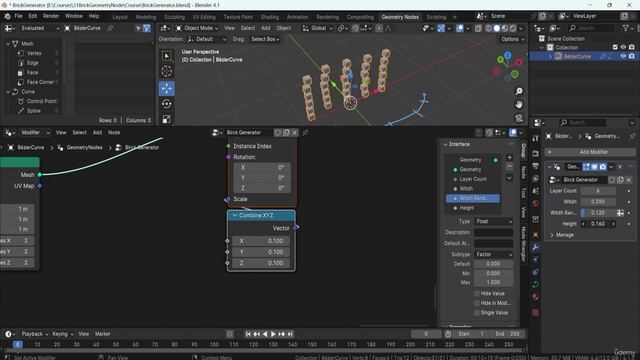
Task: Open the File menu
Action: [18, 16]
